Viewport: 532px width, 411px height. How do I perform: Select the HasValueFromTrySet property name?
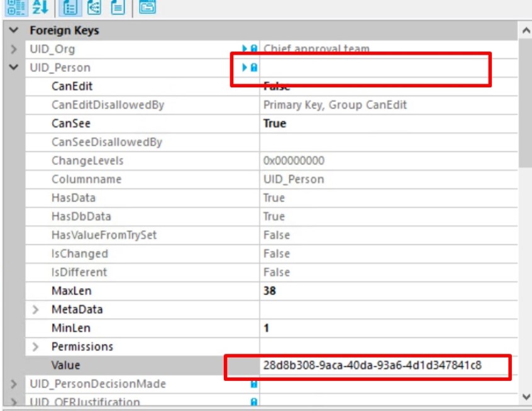104,235
